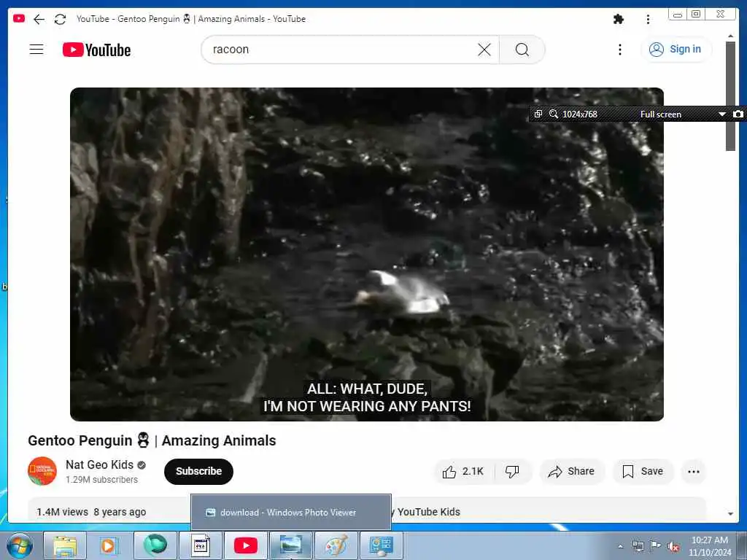This screenshot has height=560, width=747.
Task: Click the network tray icon
Action: (x=638, y=546)
